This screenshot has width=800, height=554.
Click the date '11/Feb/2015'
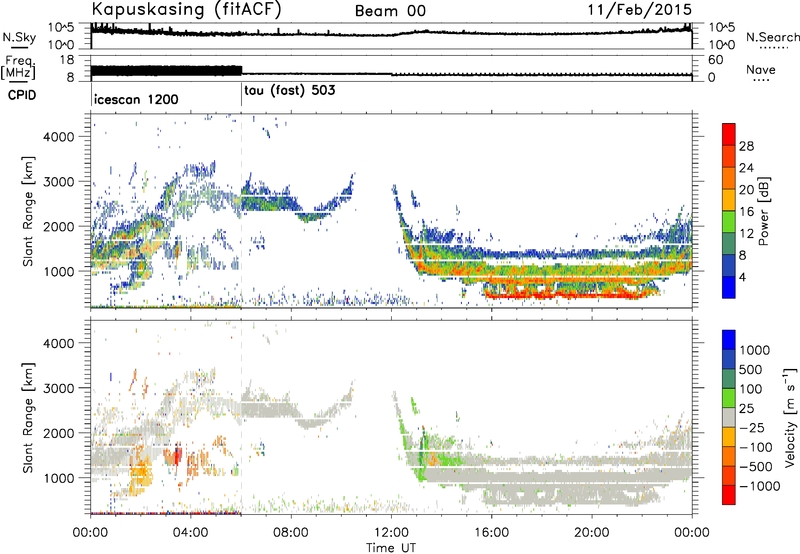coord(640,9)
